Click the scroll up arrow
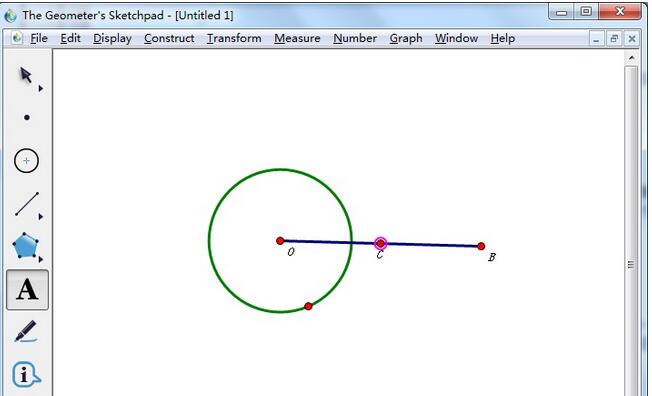This screenshot has width=652, height=396. coord(632,57)
